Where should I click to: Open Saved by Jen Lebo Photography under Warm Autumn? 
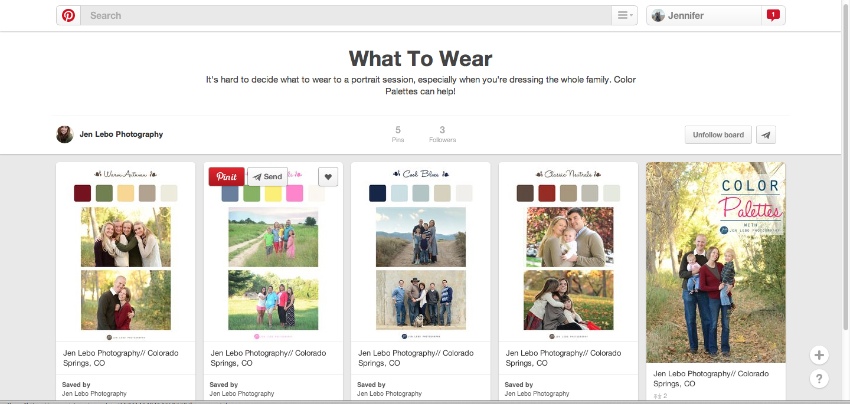pyautogui.click(x=94, y=389)
